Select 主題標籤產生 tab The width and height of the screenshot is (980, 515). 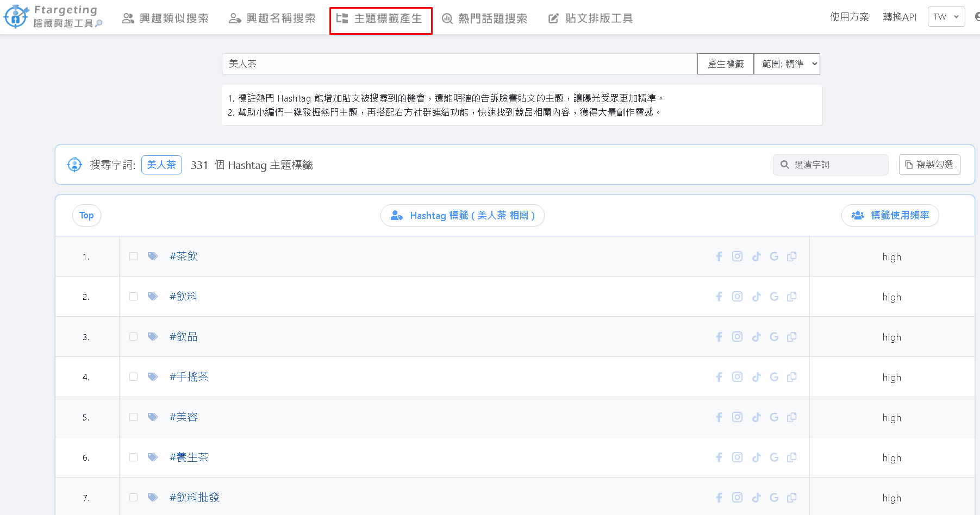[x=380, y=20]
